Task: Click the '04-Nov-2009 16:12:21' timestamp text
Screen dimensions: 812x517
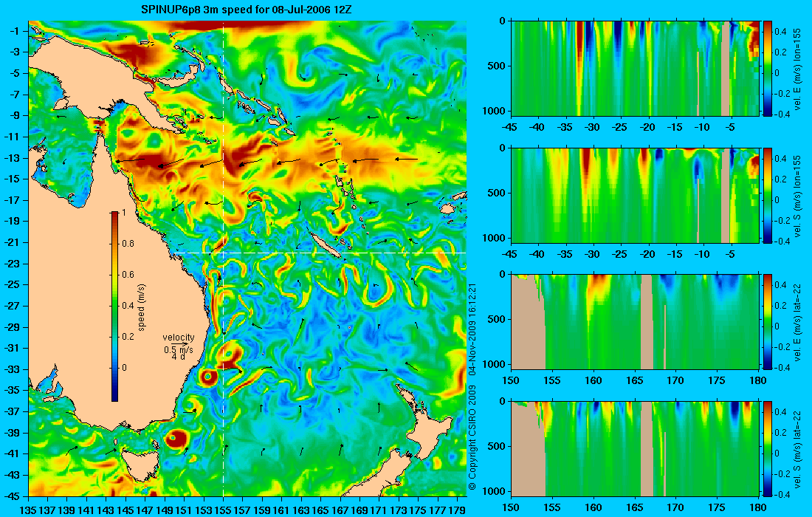Action: click(472, 329)
